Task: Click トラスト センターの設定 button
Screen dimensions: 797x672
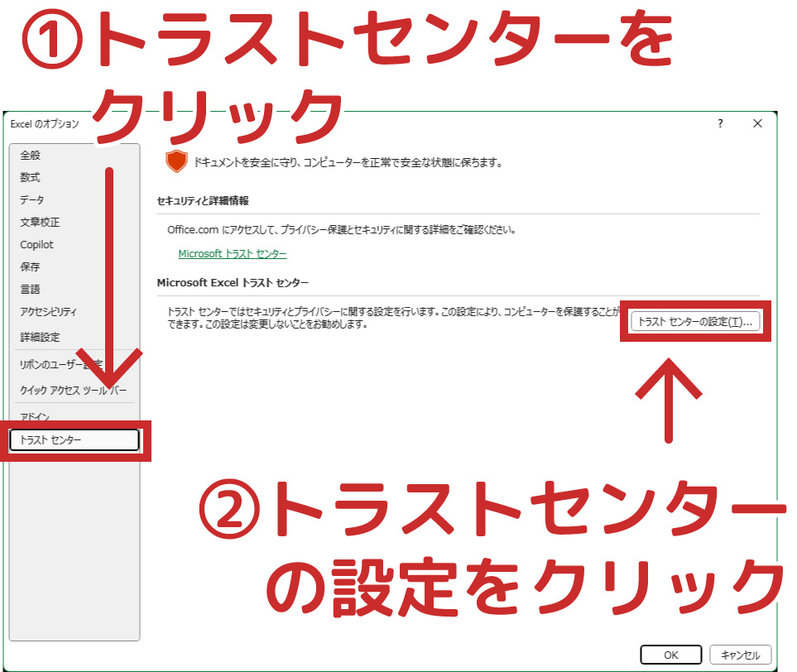Action: click(695, 322)
